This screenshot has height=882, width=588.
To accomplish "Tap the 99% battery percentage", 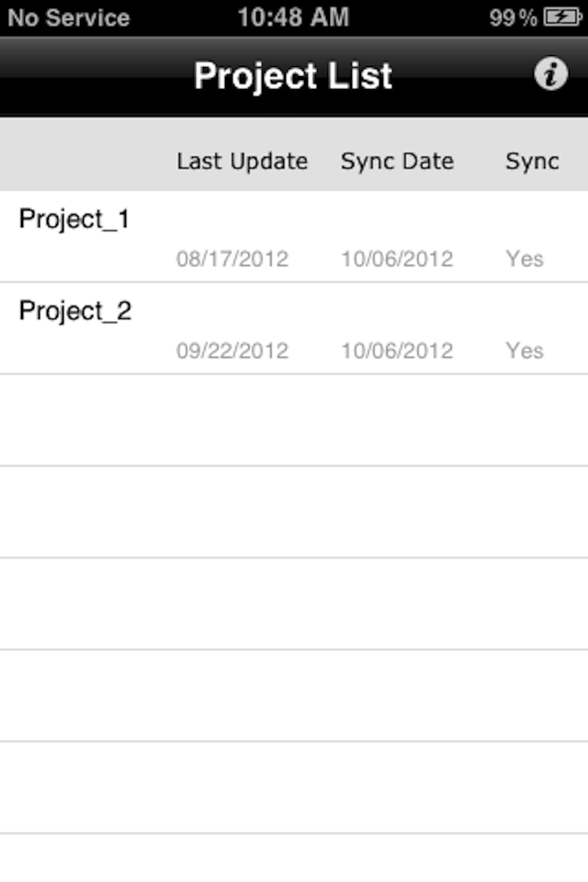I will pos(513,18).
